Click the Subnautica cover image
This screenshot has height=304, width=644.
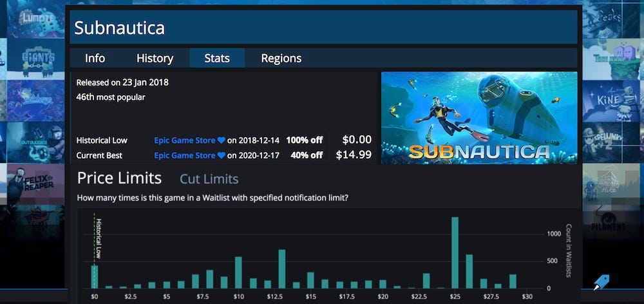click(x=479, y=118)
